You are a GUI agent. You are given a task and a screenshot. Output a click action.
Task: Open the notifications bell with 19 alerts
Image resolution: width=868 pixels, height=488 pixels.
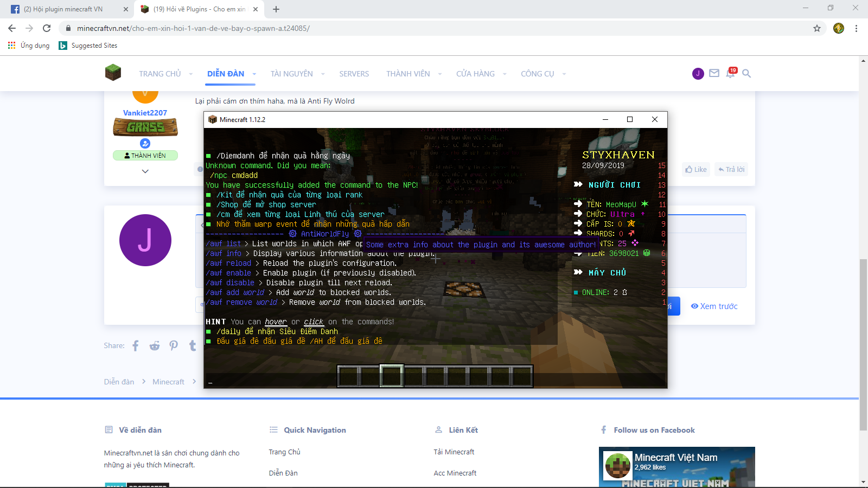tap(731, 73)
